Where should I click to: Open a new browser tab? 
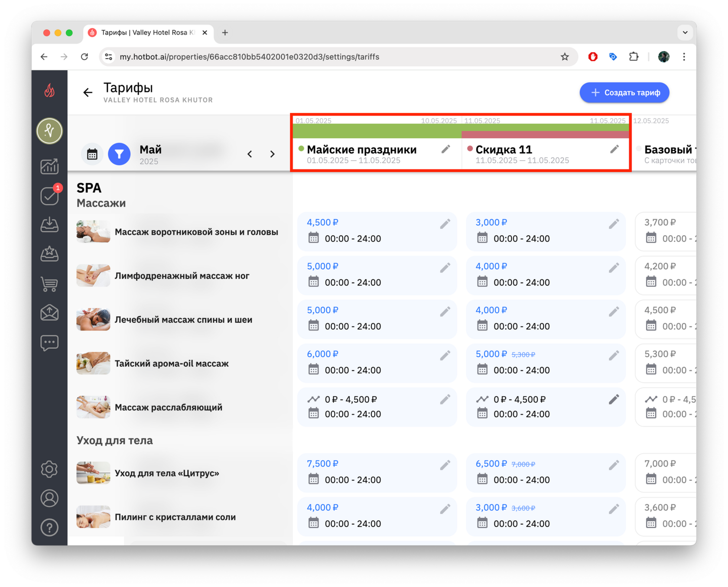pyautogui.click(x=225, y=32)
